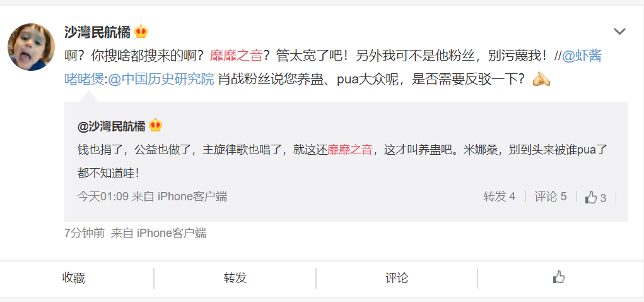The height and width of the screenshot is (302, 644).
Task: Click the 7分钟前 post timestamp
Action: point(85,234)
